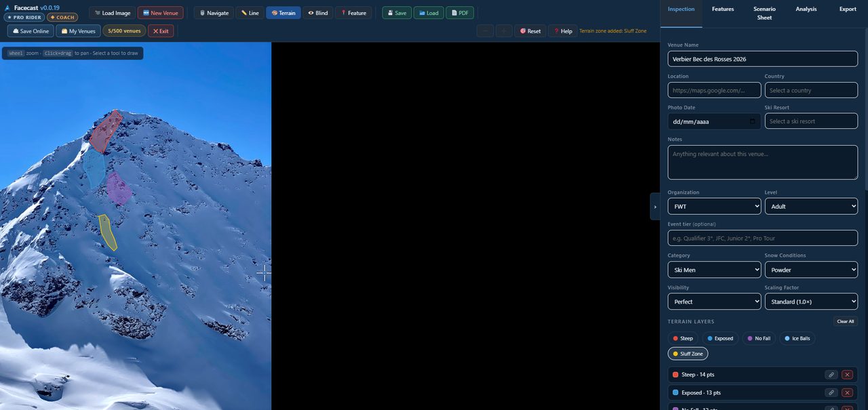Image resolution: width=868 pixels, height=410 pixels.
Task: Click the PRO RIDER badge
Action: pos(24,18)
